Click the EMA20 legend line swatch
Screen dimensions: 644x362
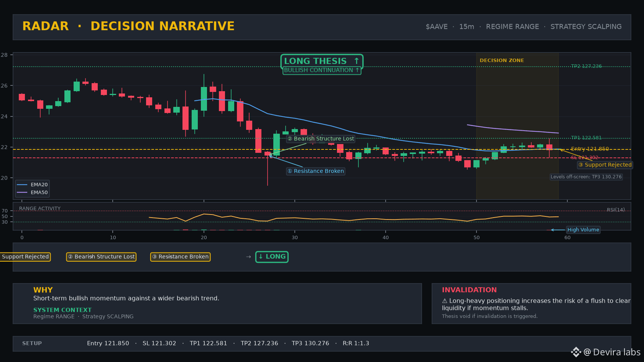(22, 185)
